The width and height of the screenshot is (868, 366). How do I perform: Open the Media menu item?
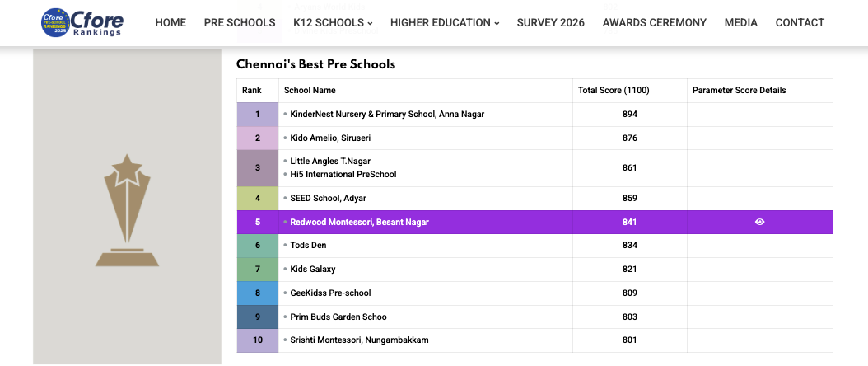[x=740, y=23]
